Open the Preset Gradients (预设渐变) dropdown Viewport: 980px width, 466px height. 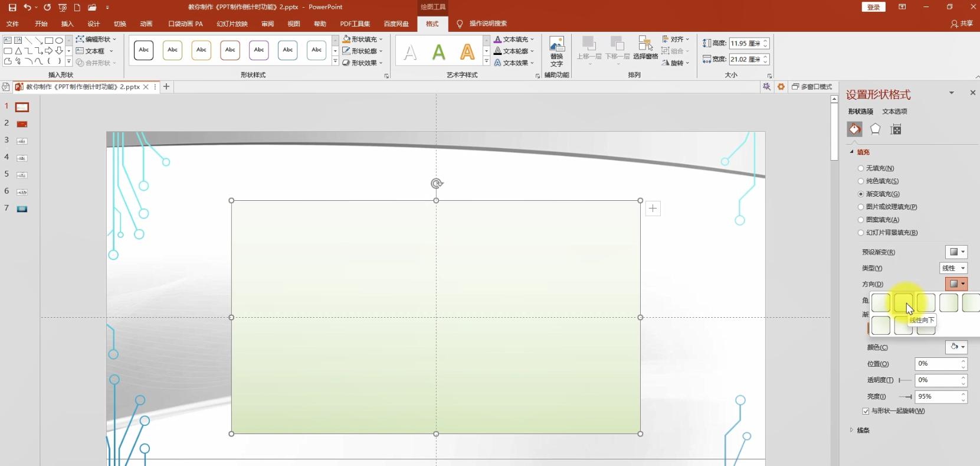click(x=956, y=252)
